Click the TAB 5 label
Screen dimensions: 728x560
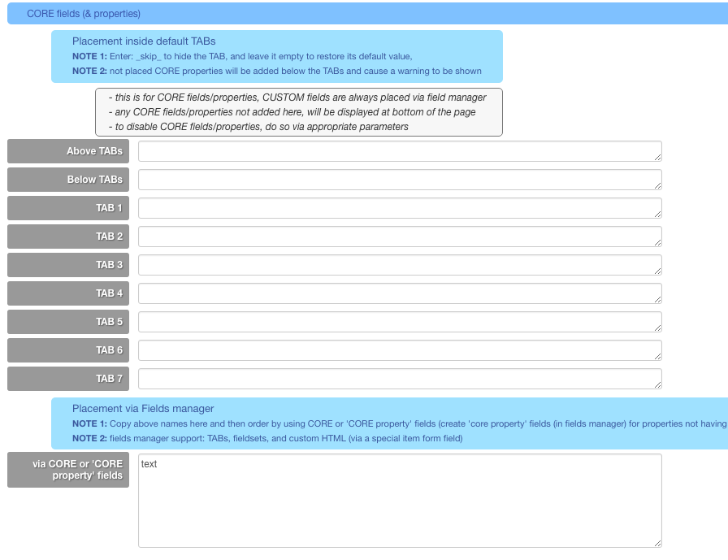(68, 322)
